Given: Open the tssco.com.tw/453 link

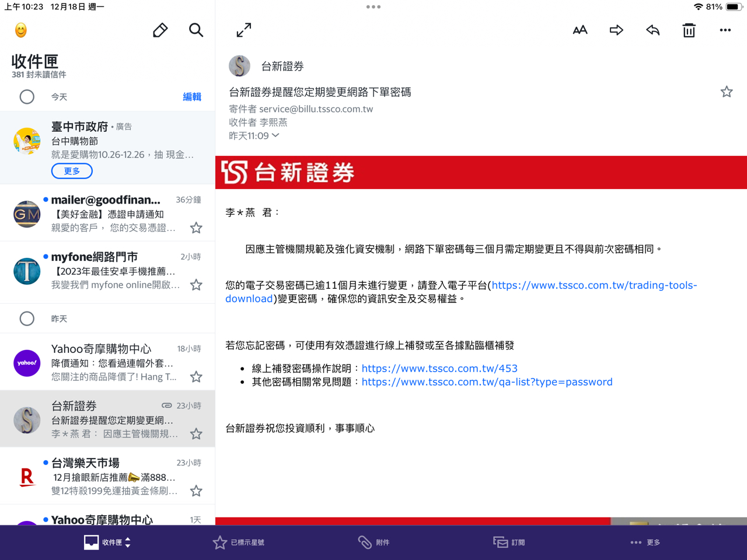Looking at the screenshot, I should point(439,369).
